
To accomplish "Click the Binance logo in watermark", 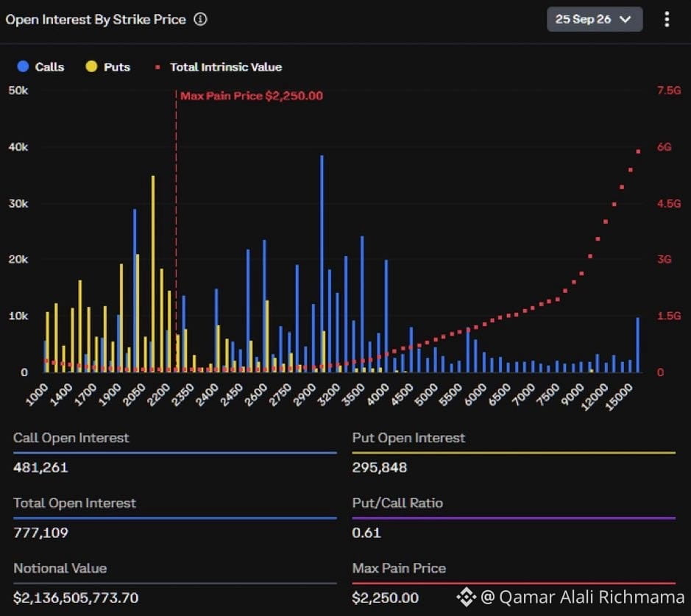I will [x=466, y=598].
